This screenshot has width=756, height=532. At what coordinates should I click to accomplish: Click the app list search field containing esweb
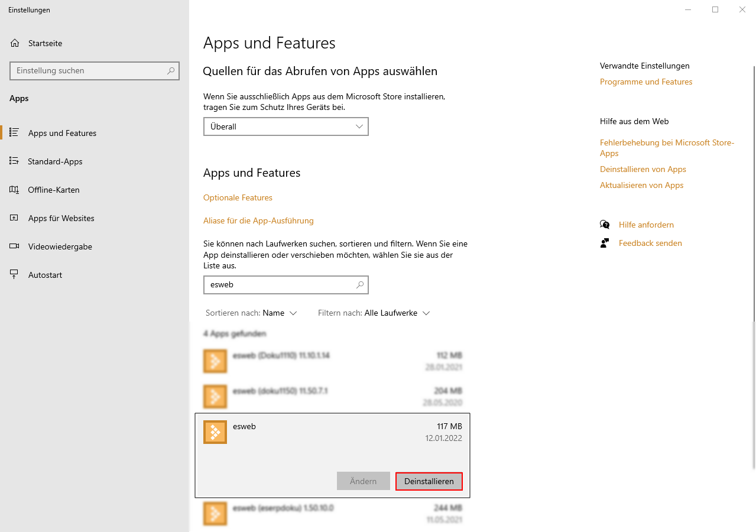click(x=280, y=284)
